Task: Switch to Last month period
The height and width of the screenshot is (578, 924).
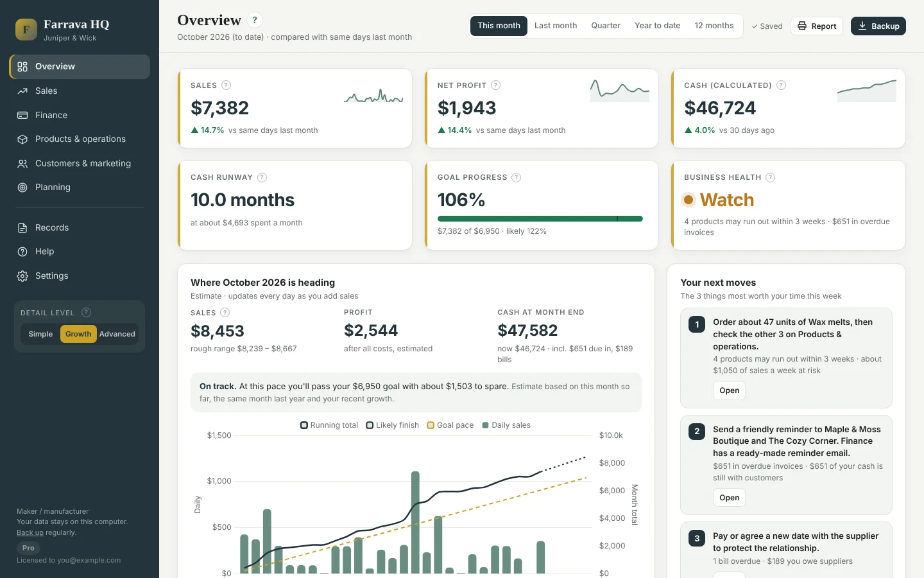Action: tap(556, 26)
